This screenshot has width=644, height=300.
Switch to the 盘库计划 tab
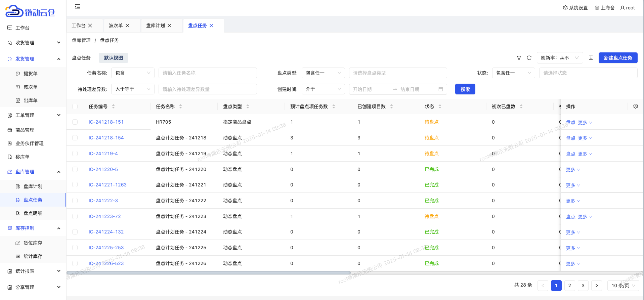(156, 26)
